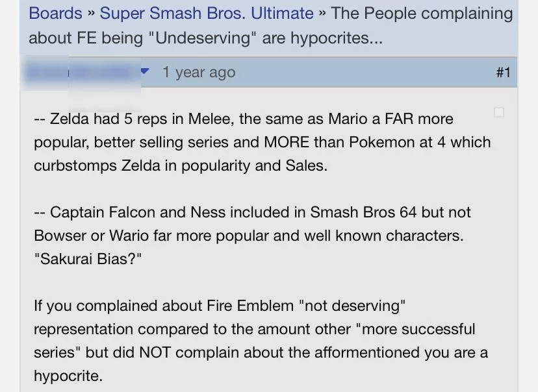Viewport: 538px width, 392px height.
Task: Click the paragraph about Zelda's Melee reps
Action: tap(260, 142)
